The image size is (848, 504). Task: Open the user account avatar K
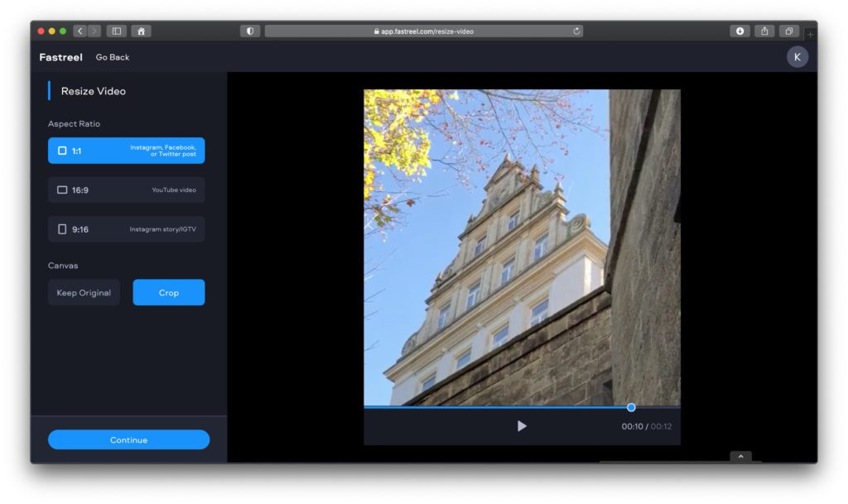tap(797, 56)
